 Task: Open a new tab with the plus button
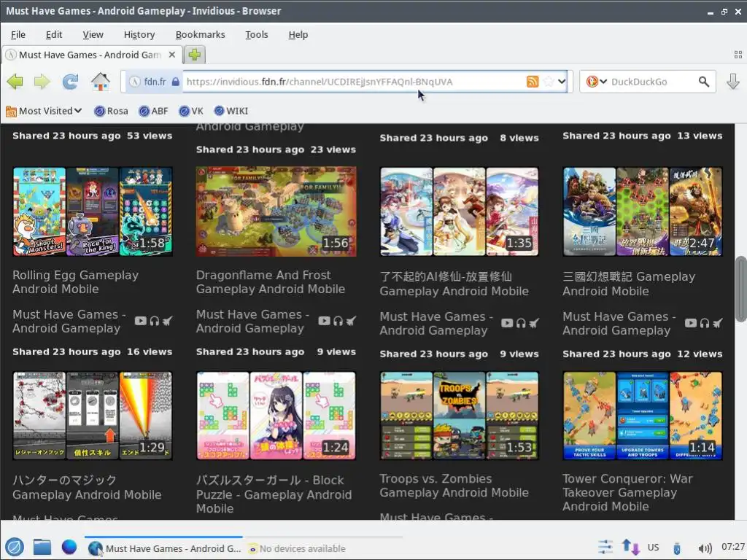coord(194,55)
